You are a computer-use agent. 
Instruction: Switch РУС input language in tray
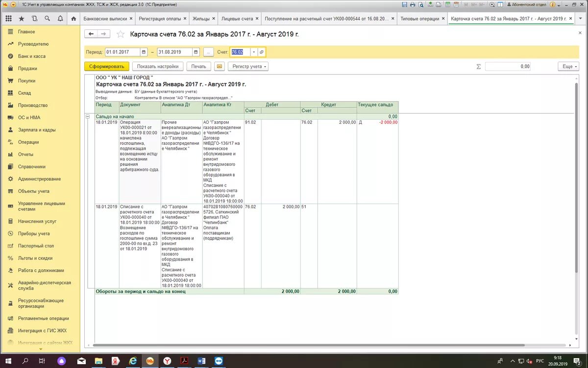click(x=539, y=361)
